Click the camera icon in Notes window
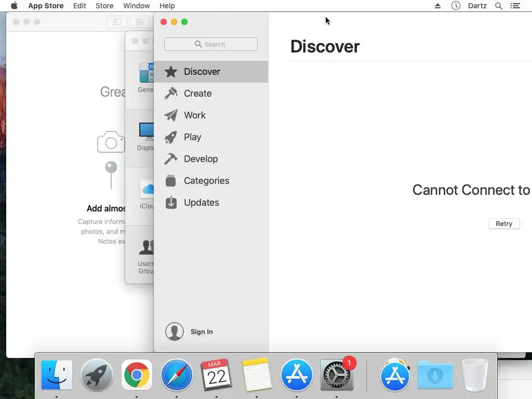 [111, 142]
